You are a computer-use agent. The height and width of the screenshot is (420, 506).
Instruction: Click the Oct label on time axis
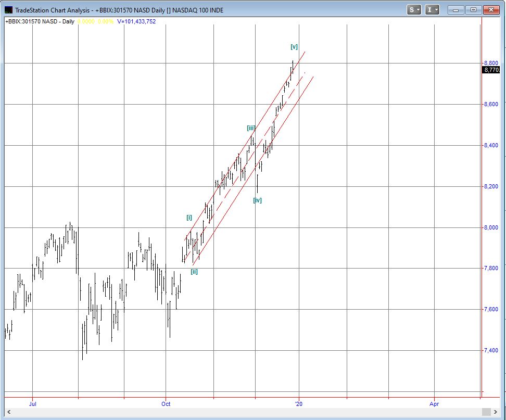[166, 403]
